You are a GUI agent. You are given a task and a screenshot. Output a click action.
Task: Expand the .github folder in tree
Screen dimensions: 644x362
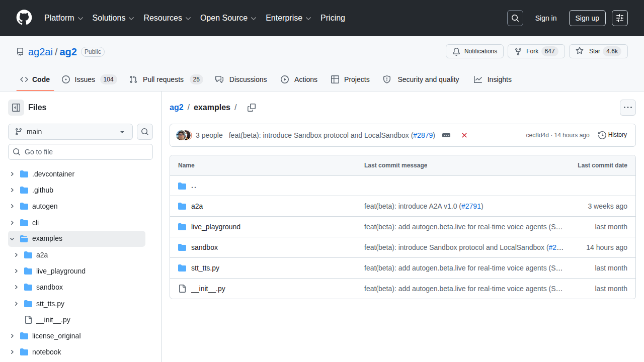(12, 190)
